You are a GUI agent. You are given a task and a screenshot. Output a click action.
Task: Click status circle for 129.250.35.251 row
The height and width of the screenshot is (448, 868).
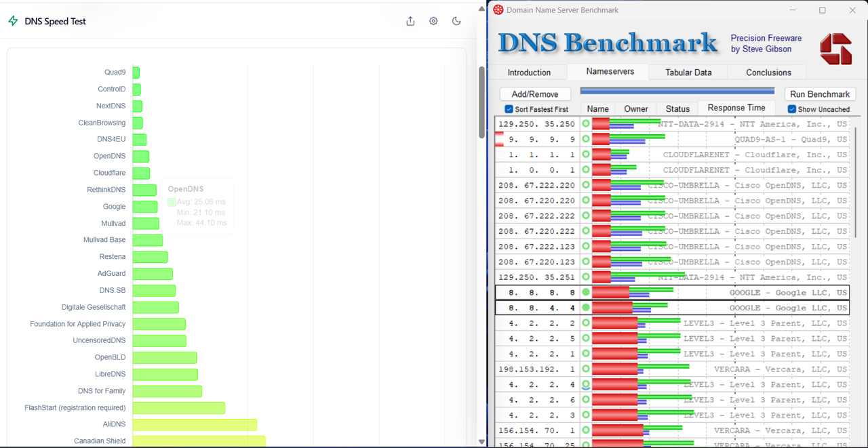586,277
